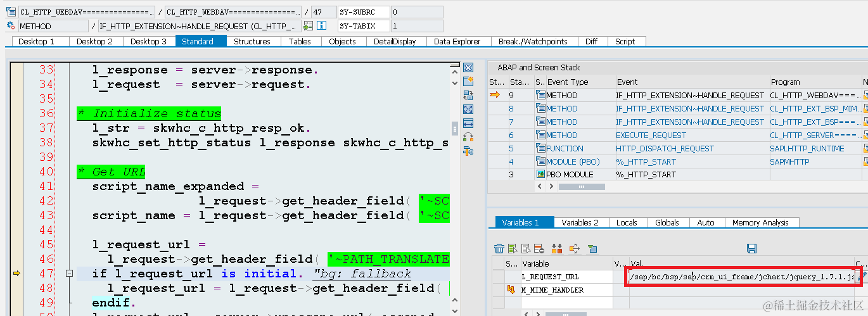
Task: Switch to the Variables 2 tab
Action: [580, 222]
